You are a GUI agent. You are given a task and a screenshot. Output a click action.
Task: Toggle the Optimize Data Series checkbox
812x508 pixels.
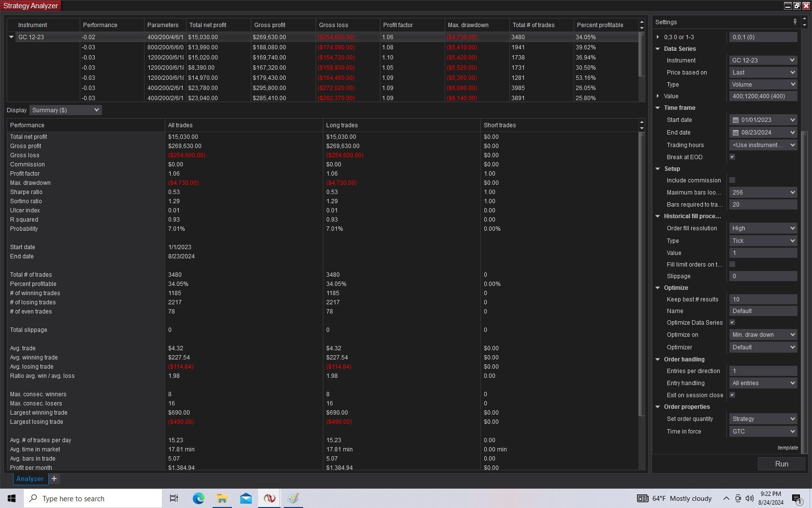732,322
